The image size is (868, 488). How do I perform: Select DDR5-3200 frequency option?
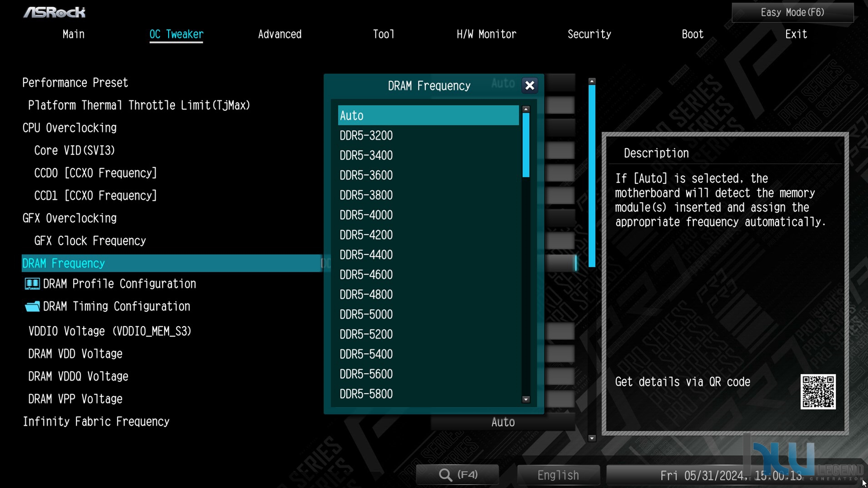tap(428, 135)
